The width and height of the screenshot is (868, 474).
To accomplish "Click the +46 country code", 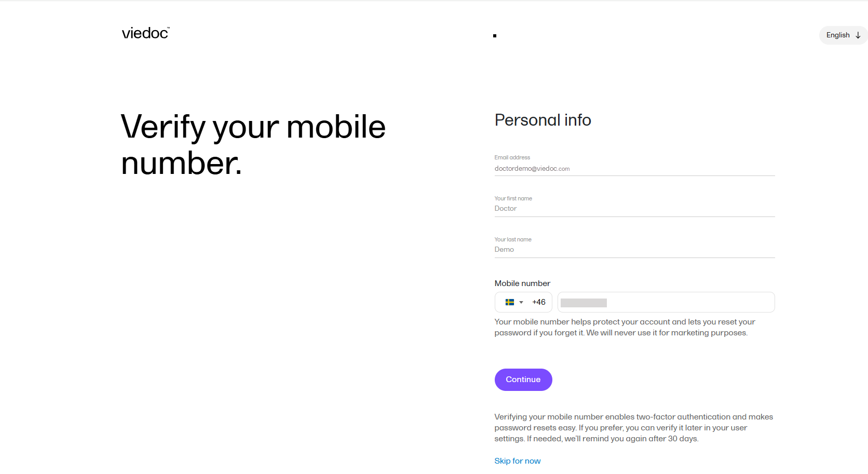I will tap(539, 302).
